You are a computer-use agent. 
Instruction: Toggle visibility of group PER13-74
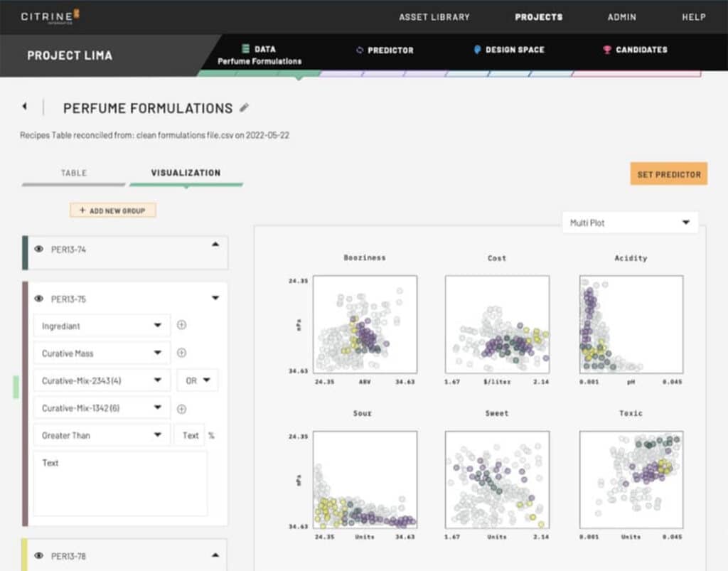click(39, 250)
